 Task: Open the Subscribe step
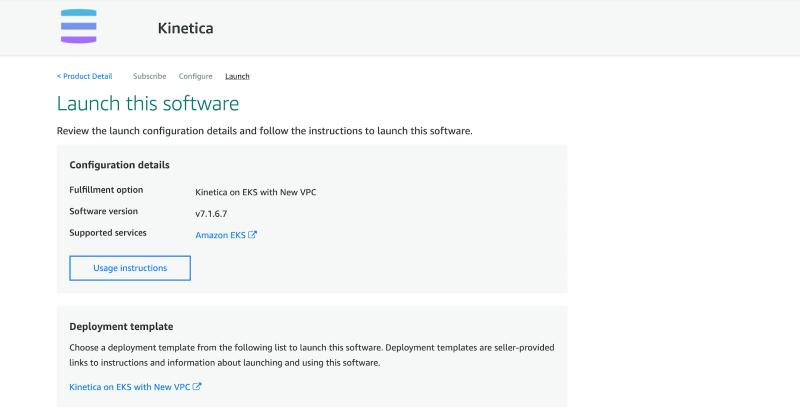point(149,76)
